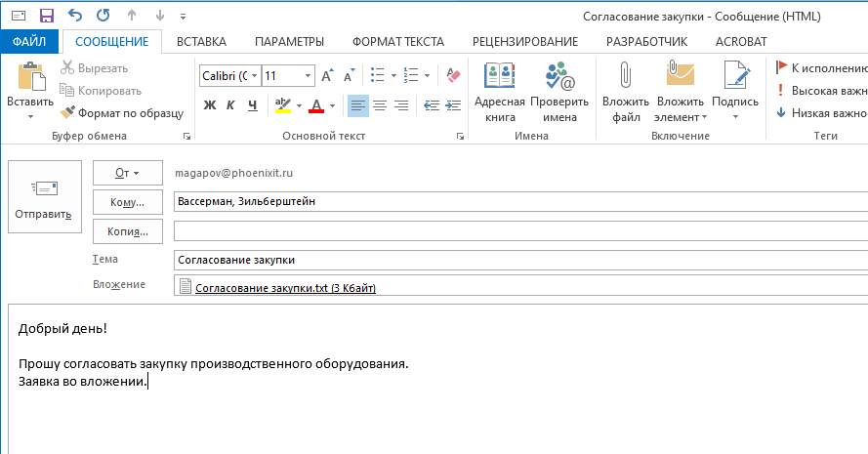
Task: Open the ФОРМАТ ТЕКСТА ribbon tab
Action: [398, 42]
